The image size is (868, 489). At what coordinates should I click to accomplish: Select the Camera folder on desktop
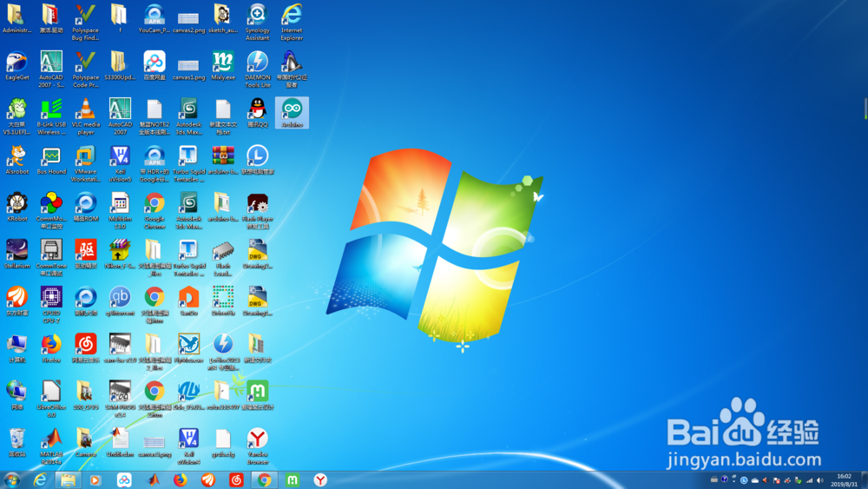pos(85,442)
